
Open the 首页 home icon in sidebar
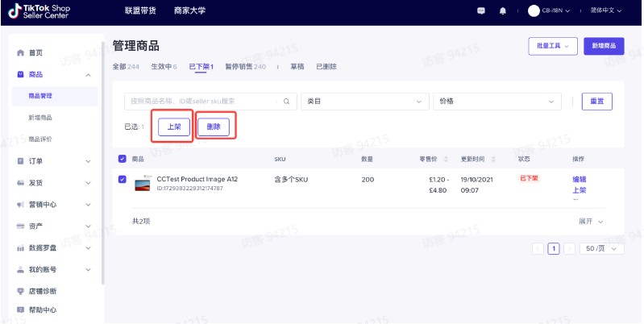tap(21, 52)
